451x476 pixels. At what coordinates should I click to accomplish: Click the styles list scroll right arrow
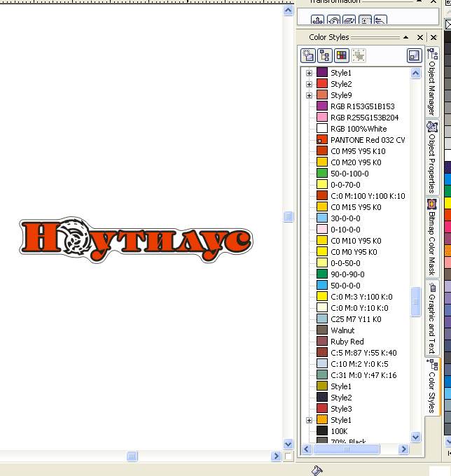click(403, 449)
